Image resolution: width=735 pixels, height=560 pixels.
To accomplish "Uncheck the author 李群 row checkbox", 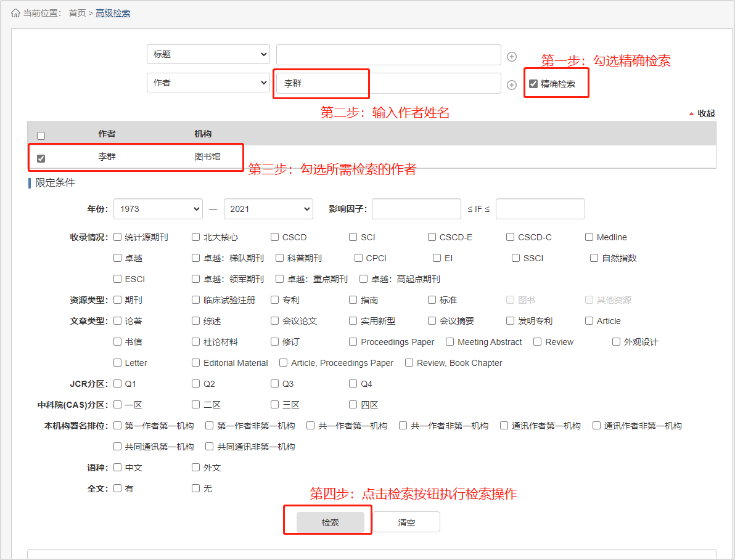I will 41,158.
